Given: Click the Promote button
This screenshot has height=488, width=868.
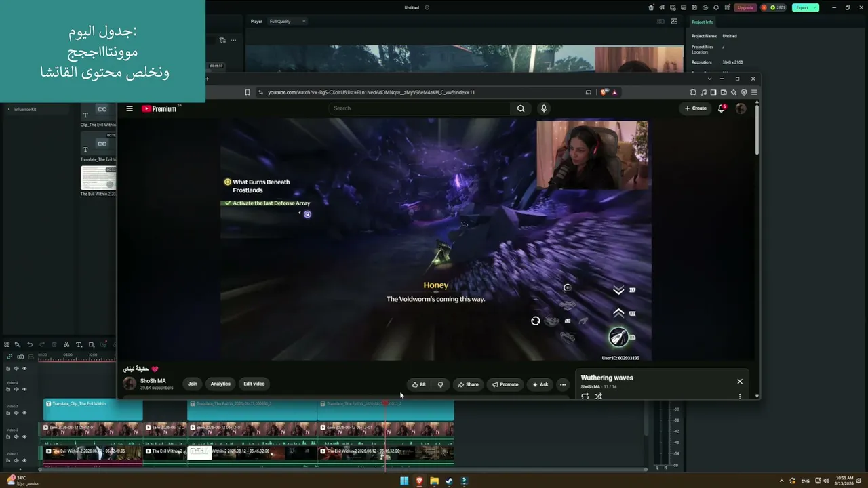Looking at the screenshot, I should coord(505,384).
